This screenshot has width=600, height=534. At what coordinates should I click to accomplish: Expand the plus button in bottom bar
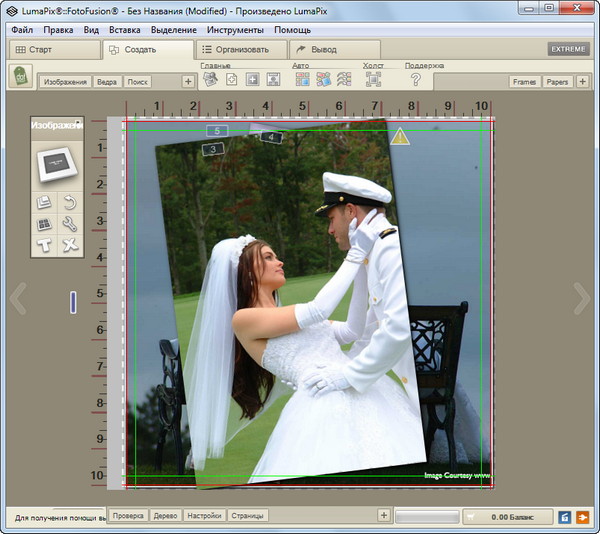pyautogui.click(x=383, y=515)
